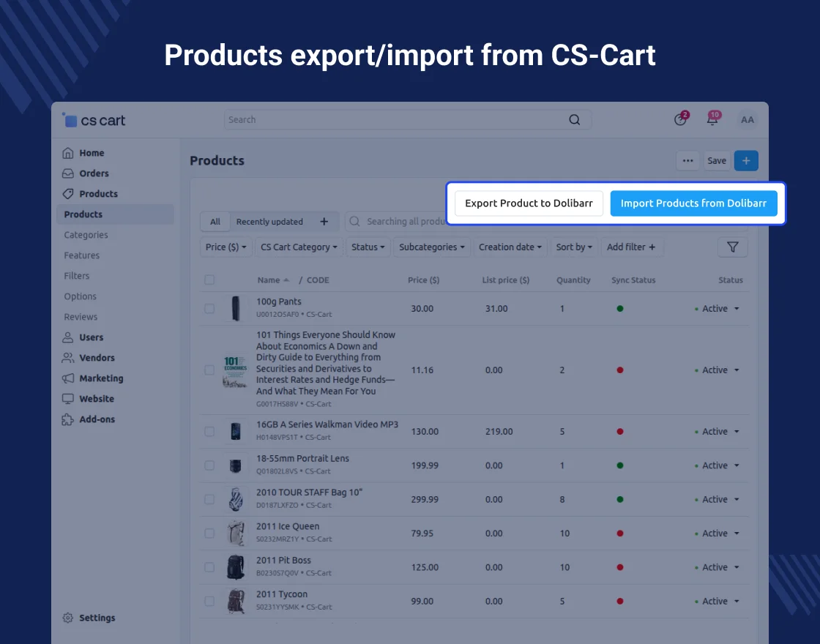Open the three-dots more actions menu

(x=687, y=161)
